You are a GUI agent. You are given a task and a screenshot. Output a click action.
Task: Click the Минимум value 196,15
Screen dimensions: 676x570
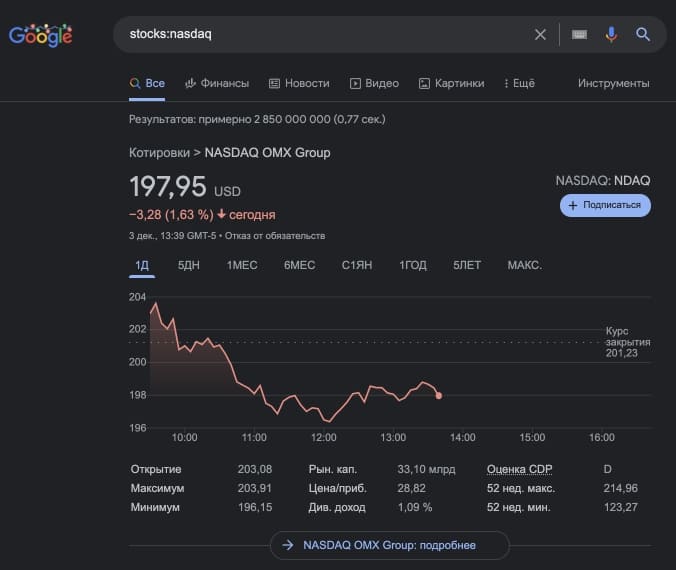coord(255,507)
